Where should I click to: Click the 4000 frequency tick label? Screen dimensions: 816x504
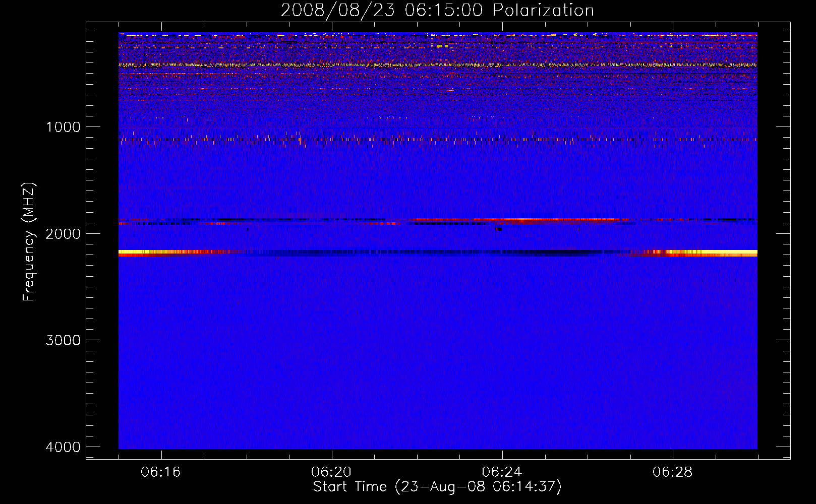(x=63, y=447)
